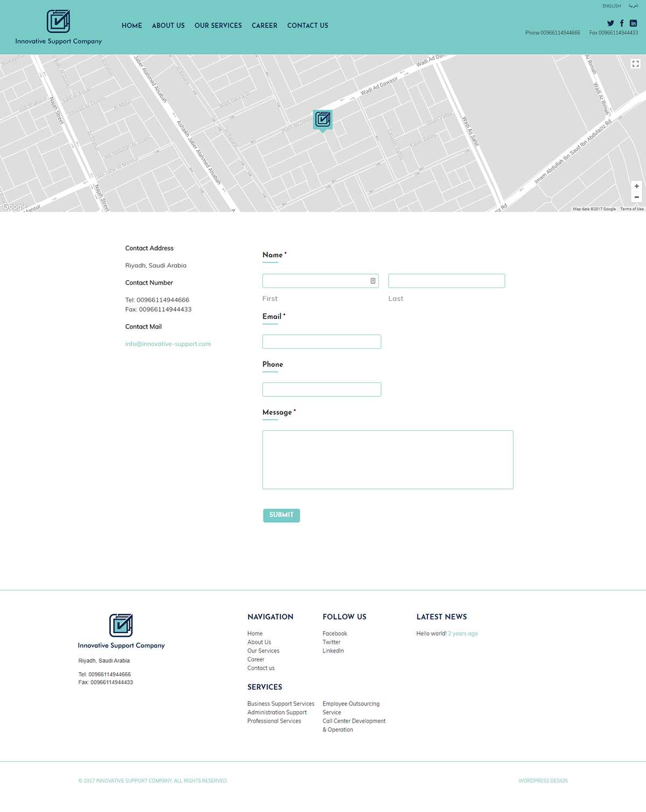Open Hello world! news post
The height and width of the screenshot is (812, 646).
[x=431, y=634]
